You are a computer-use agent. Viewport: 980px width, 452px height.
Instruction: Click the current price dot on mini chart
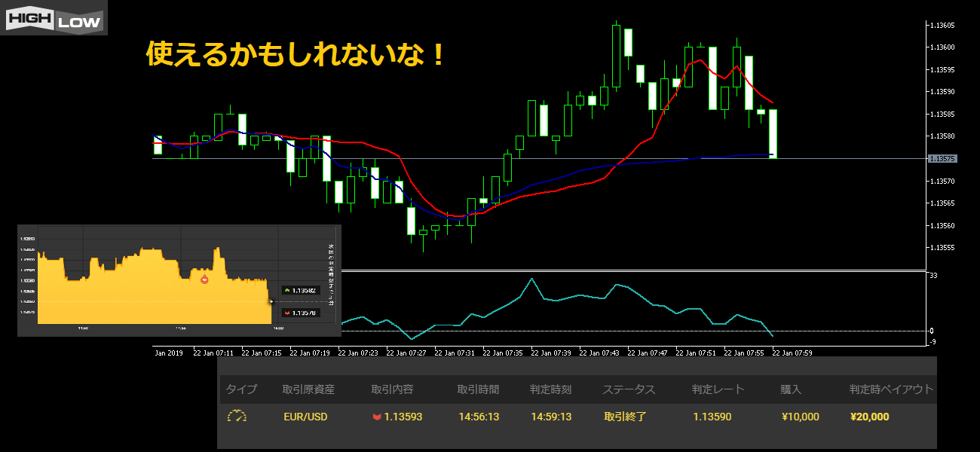272,301
